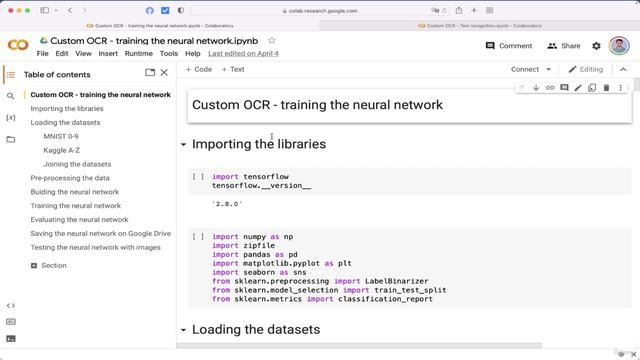Viewport: 640px width, 360px height.
Task: Open the View menu
Action: [83, 53]
